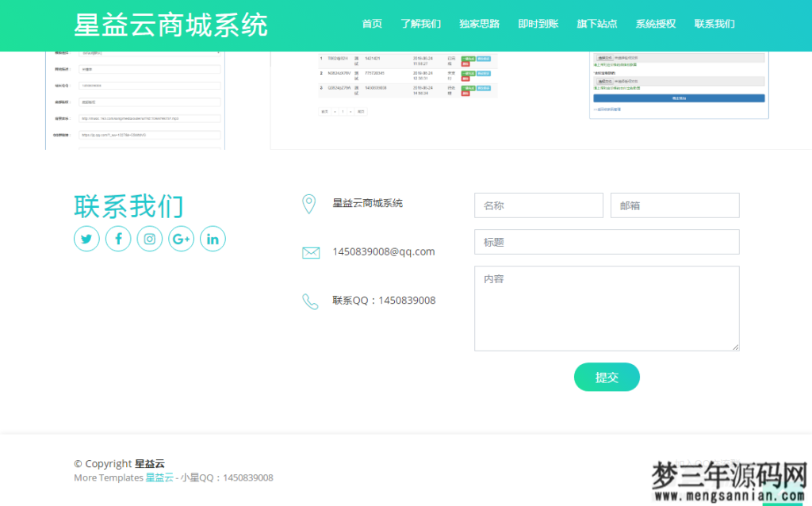The image size is (812, 506).
Task: Open the Instagram social icon
Action: point(150,238)
